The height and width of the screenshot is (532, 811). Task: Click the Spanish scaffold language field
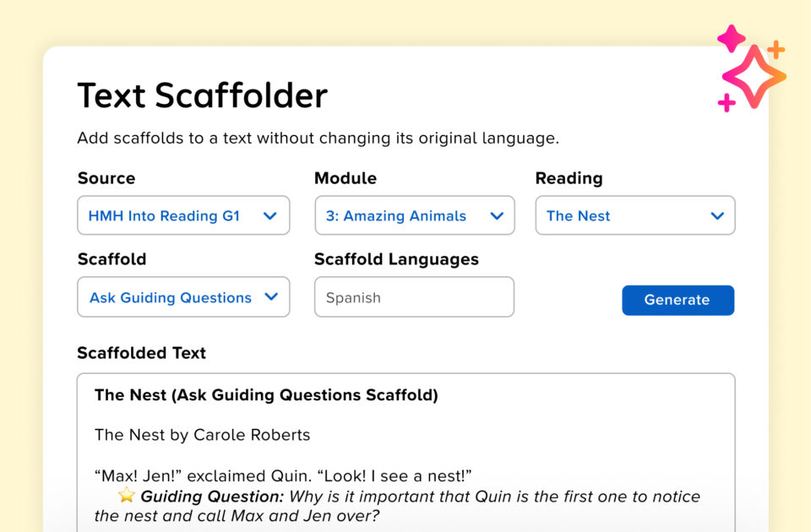coord(414,296)
